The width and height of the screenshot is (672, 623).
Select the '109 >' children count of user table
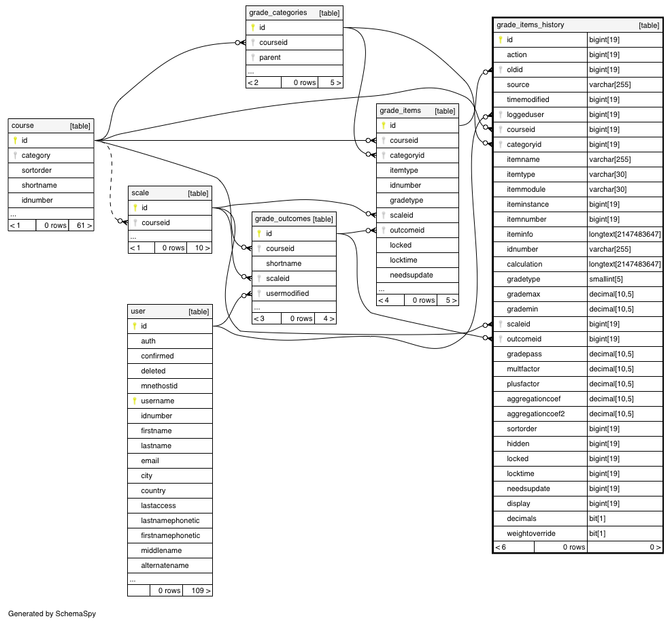pyautogui.click(x=197, y=590)
